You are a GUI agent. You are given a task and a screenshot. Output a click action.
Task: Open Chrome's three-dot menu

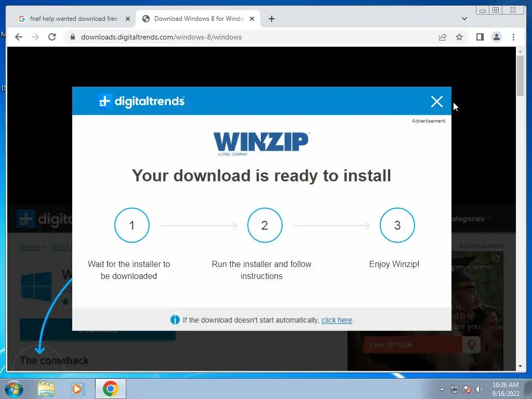pos(513,37)
